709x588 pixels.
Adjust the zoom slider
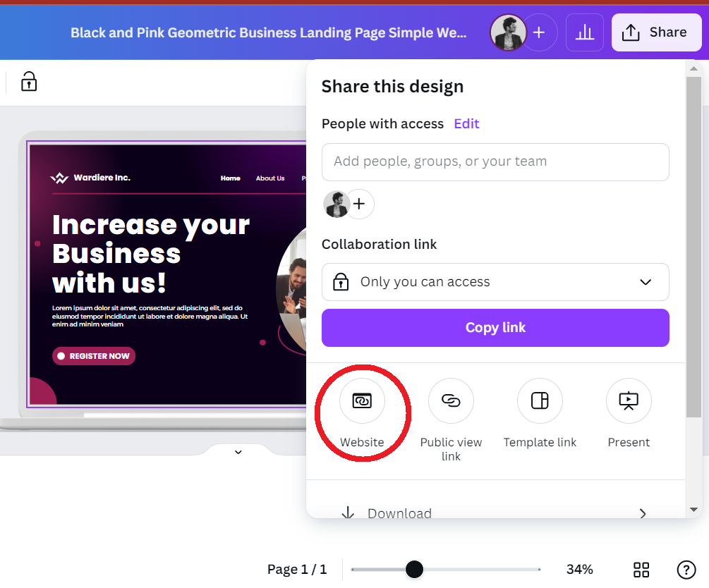415,569
